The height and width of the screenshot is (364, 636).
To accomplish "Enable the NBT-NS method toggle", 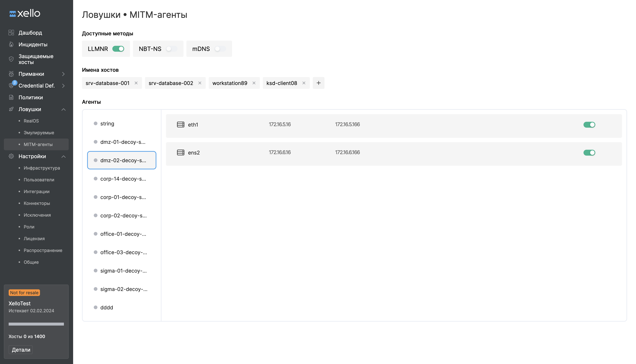I will point(171,49).
